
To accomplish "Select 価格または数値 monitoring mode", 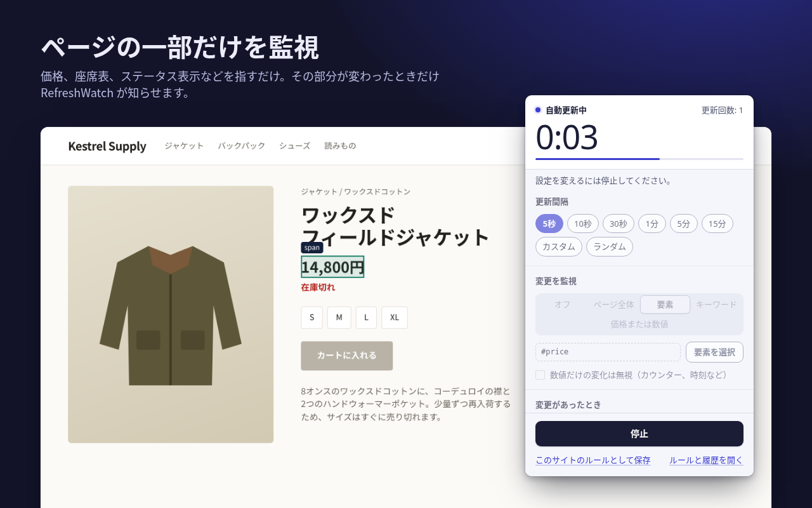I will [639, 324].
